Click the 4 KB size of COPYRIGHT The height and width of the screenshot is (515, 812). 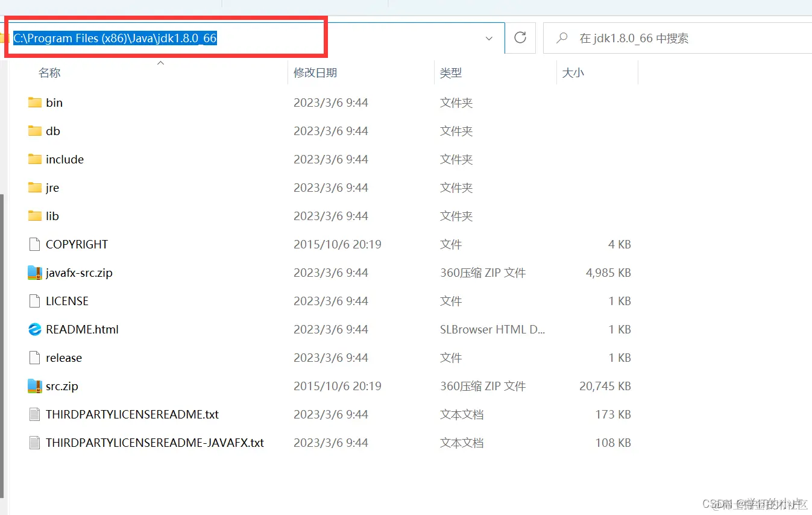pos(620,244)
